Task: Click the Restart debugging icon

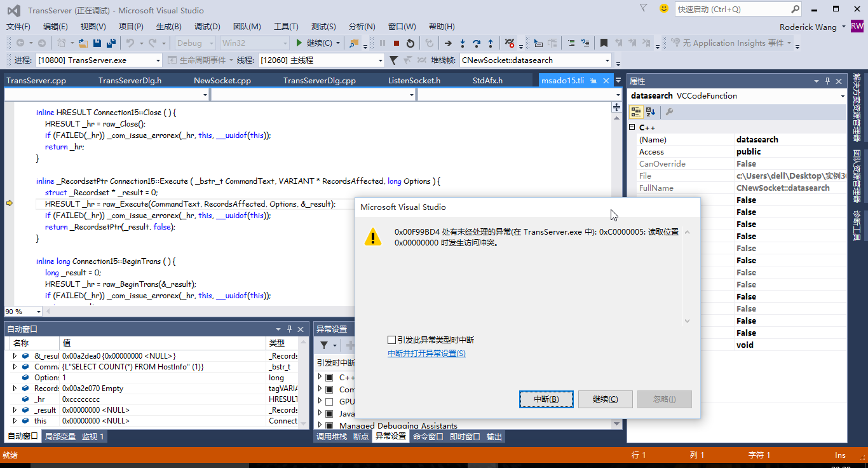Action: (x=410, y=43)
